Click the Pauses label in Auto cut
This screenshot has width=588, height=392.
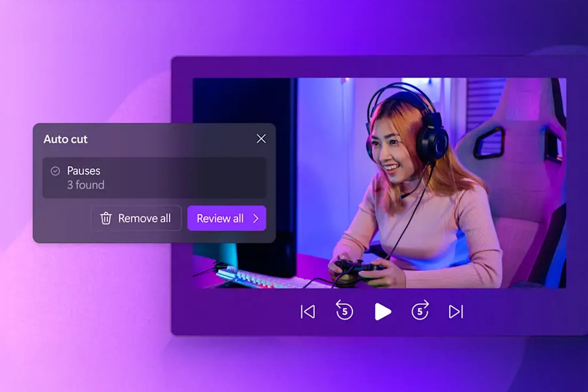(x=83, y=171)
